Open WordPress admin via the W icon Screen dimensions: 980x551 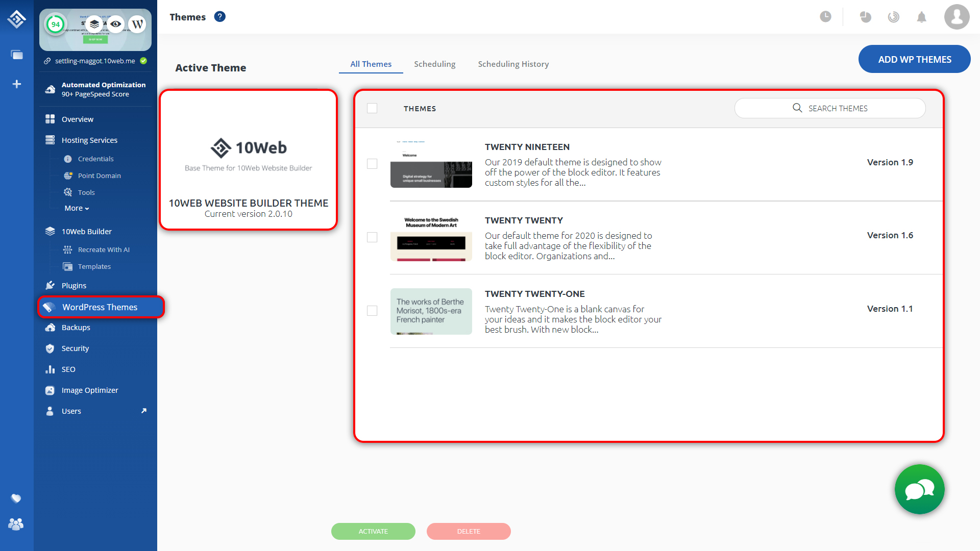coord(137,24)
